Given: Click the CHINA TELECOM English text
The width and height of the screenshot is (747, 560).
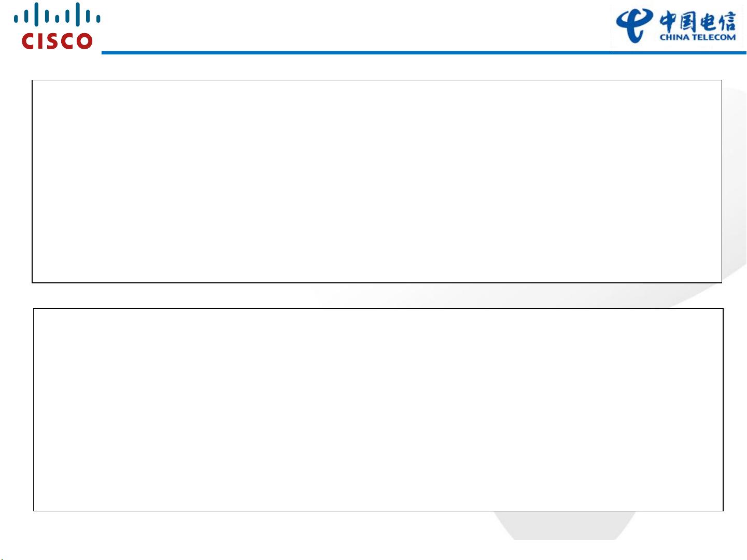Looking at the screenshot, I should pyautogui.click(x=698, y=37).
